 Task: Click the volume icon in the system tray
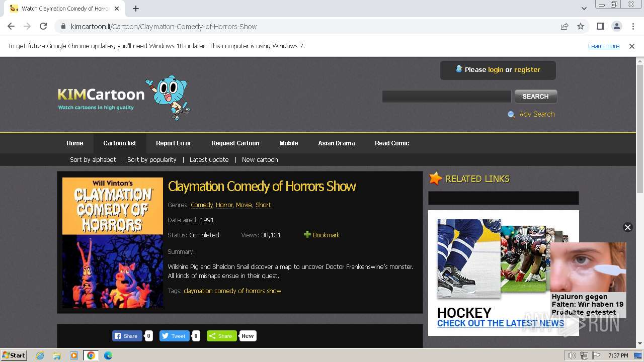(572, 355)
